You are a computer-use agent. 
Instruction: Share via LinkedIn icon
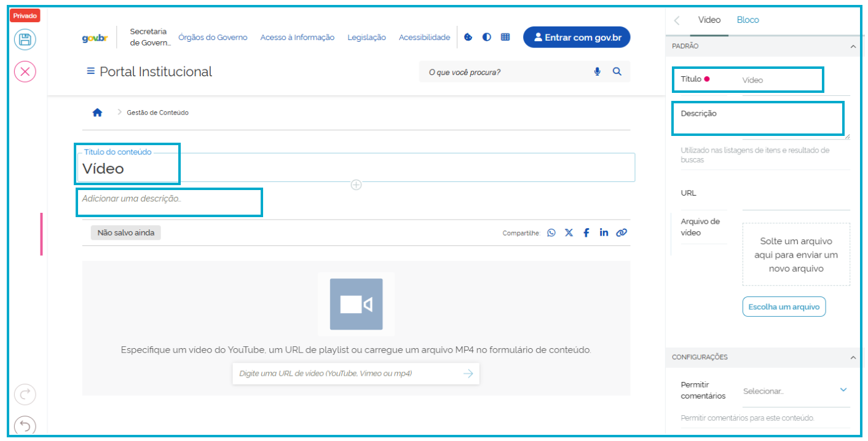tap(604, 232)
